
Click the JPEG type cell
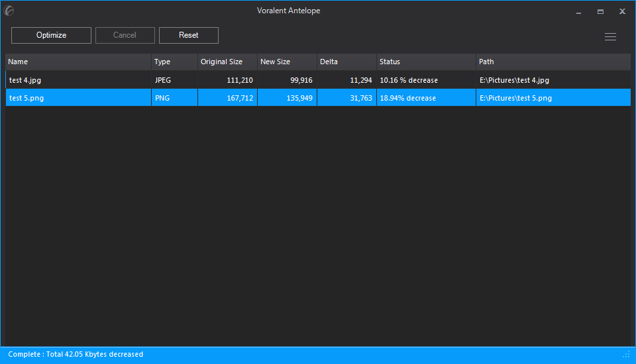point(163,80)
